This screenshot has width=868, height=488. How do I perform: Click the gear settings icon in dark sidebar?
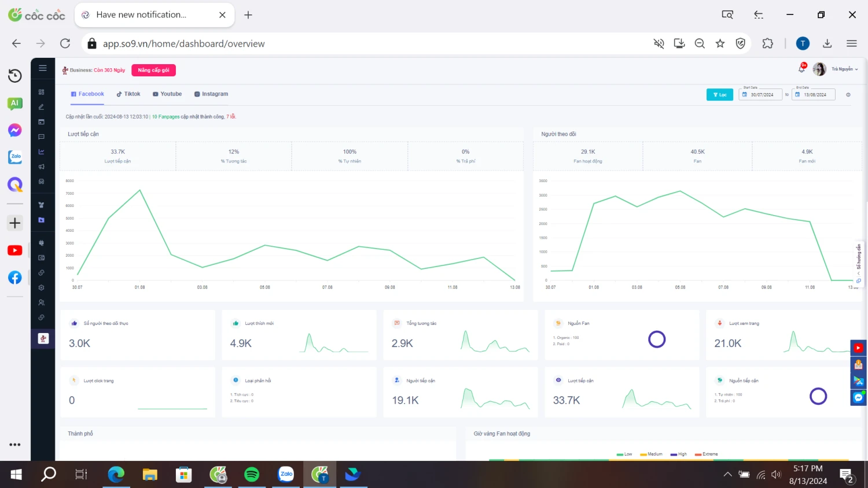[42, 287]
